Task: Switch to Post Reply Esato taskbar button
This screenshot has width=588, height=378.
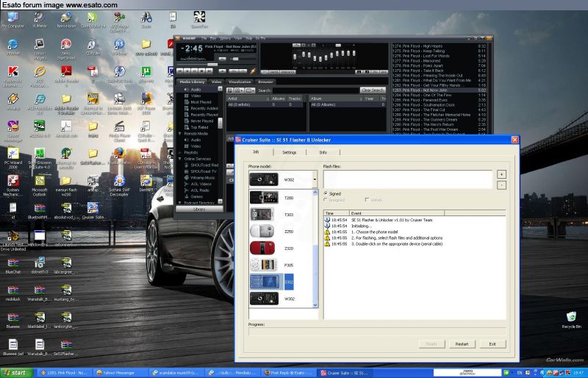Action: 288,373
